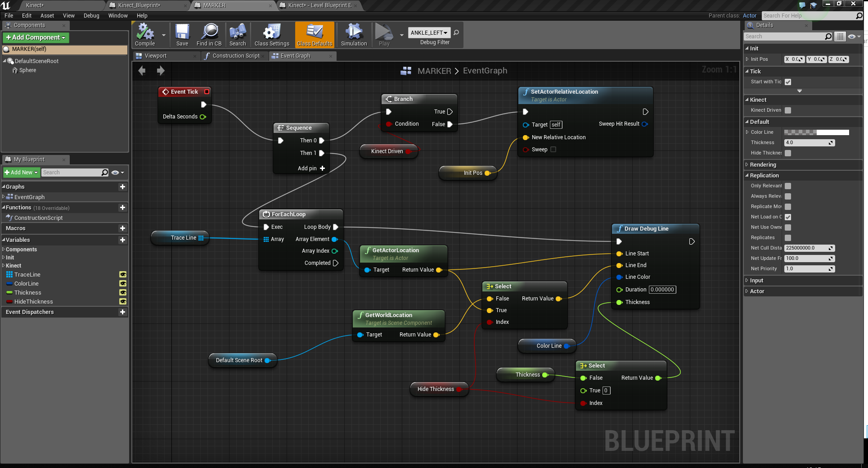
Task: Click MARKER breadcrumb in graph
Action: (434, 71)
